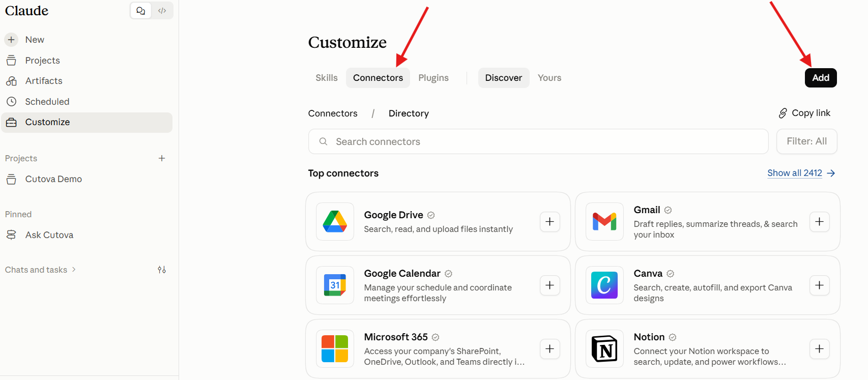Click Show all 2412 link
Image resolution: width=868 pixels, height=380 pixels.
(801, 173)
